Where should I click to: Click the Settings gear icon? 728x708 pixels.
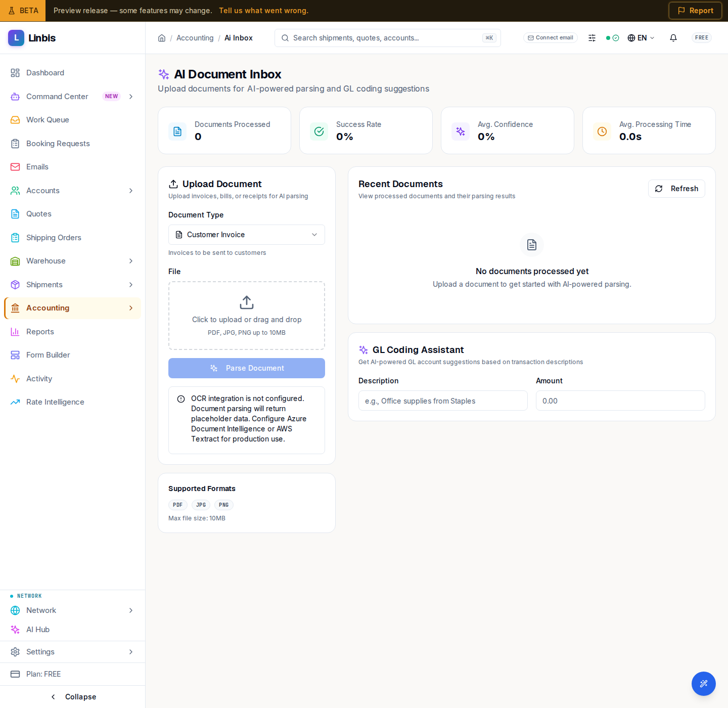click(x=15, y=652)
